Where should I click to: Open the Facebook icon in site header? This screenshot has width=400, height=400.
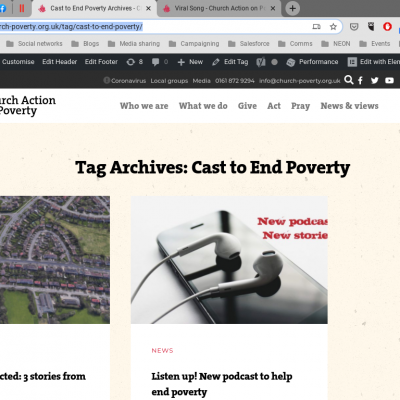pyautogui.click(x=360, y=80)
